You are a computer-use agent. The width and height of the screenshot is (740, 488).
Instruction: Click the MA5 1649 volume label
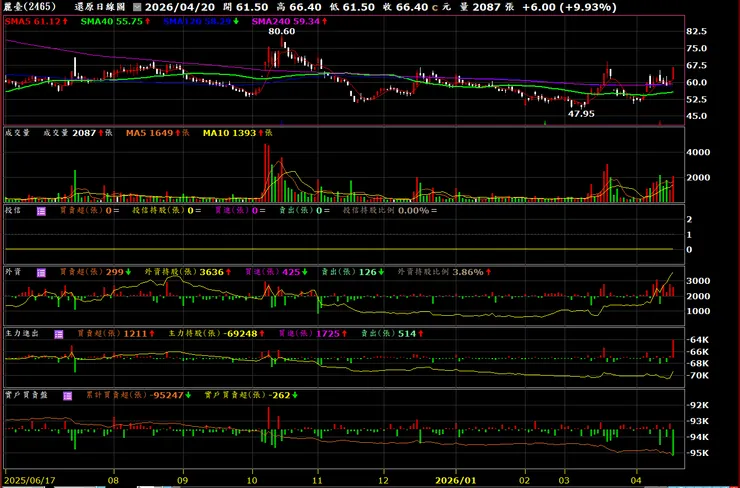(158, 133)
